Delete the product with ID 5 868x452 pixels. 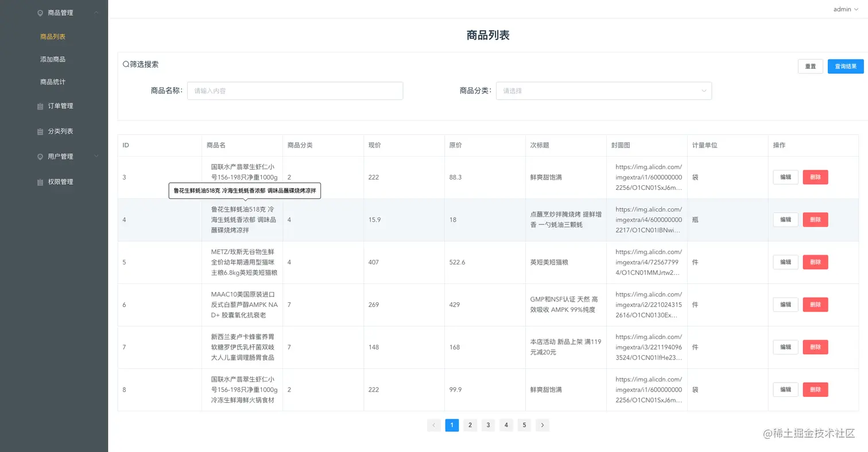tap(815, 262)
